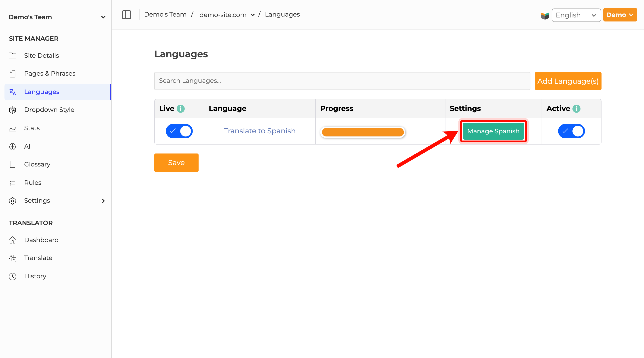
Task: Toggle the sidebar panel icon
Action: click(x=127, y=15)
